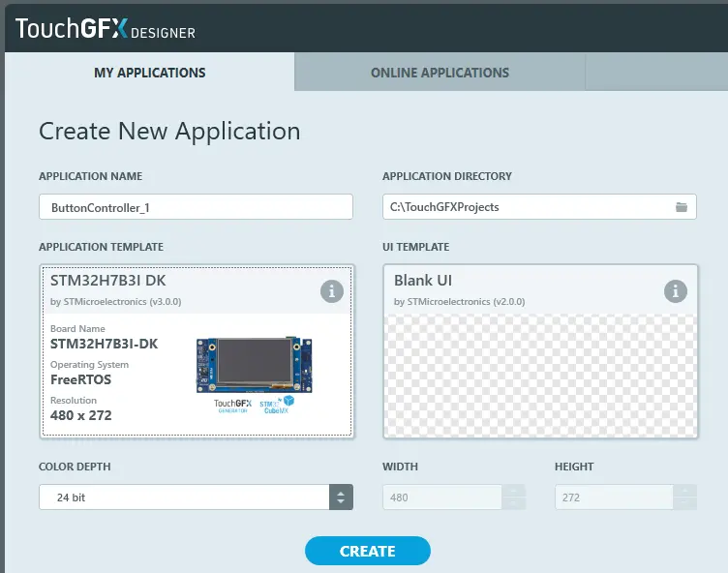Open info for Blank UI template

(676, 291)
